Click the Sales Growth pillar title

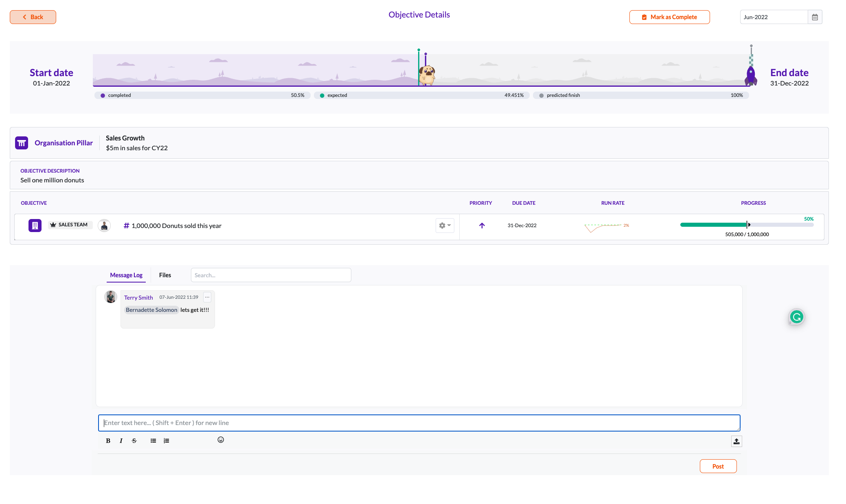[x=125, y=138]
